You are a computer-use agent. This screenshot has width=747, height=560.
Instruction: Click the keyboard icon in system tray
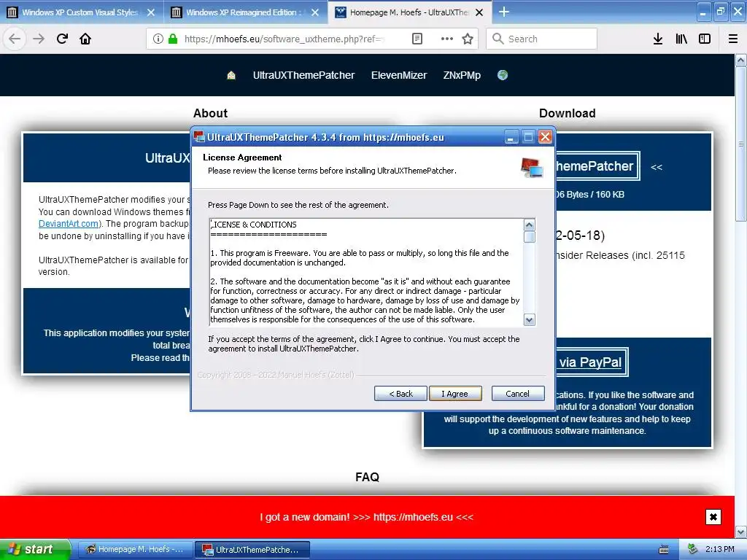(664, 550)
